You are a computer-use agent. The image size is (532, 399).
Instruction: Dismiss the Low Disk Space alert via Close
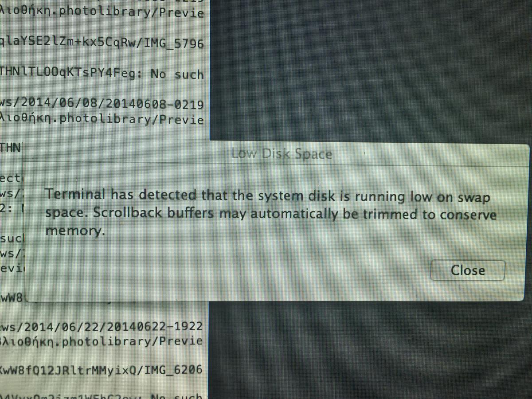[468, 270]
